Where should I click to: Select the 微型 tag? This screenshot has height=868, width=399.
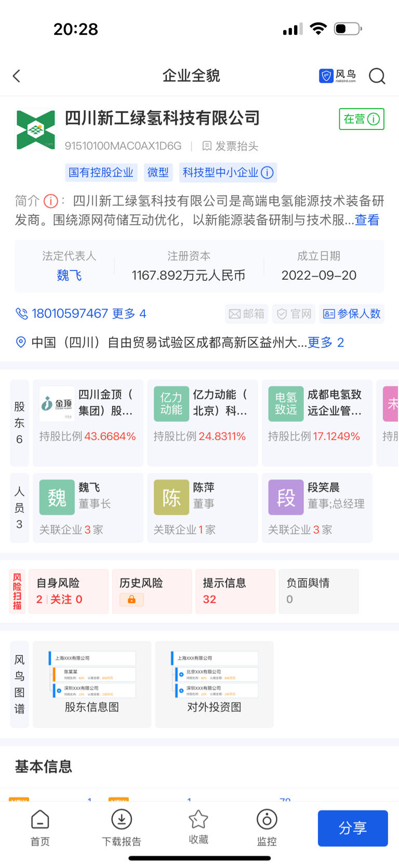click(x=158, y=173)
